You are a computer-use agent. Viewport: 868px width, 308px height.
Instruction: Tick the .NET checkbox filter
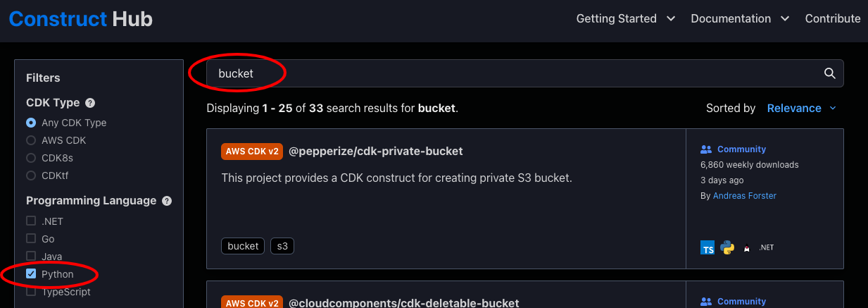(31, 221)
